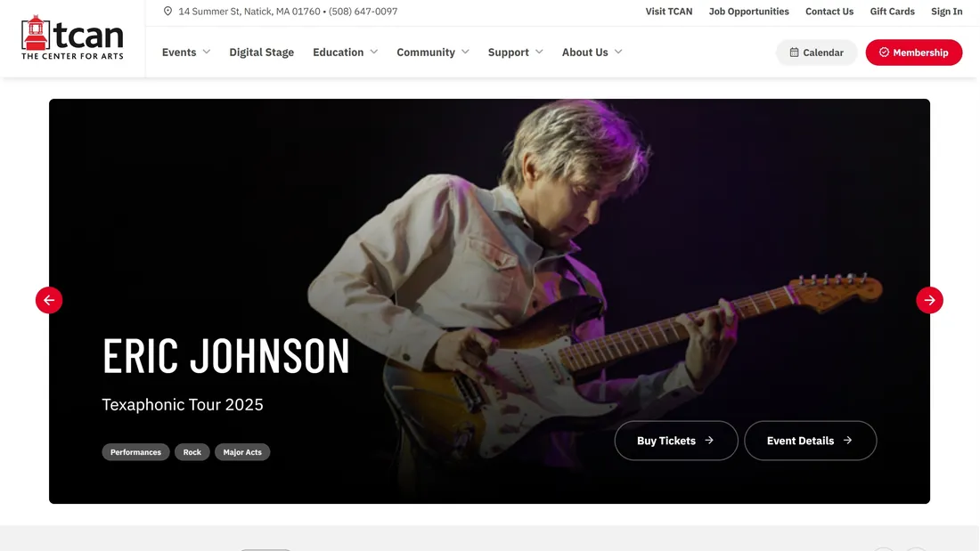
Task: Open the Sign In link
Action: click(x=946, y=12)
